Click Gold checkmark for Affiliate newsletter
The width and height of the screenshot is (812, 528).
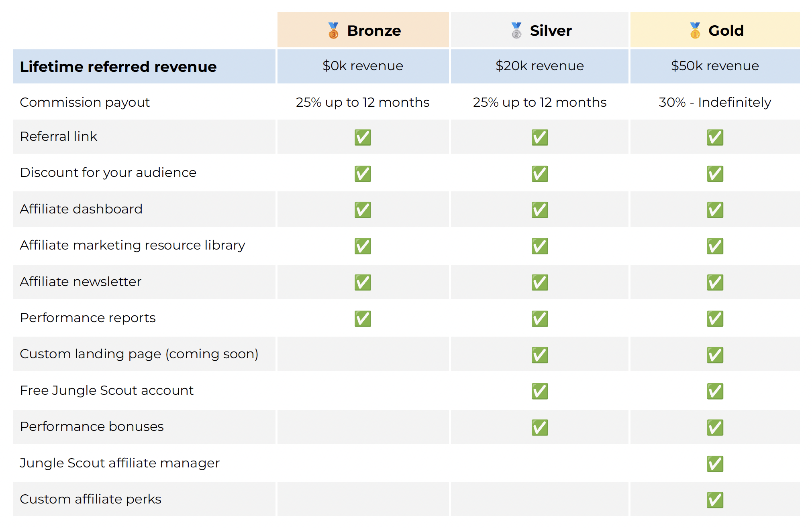pos(715,282)
